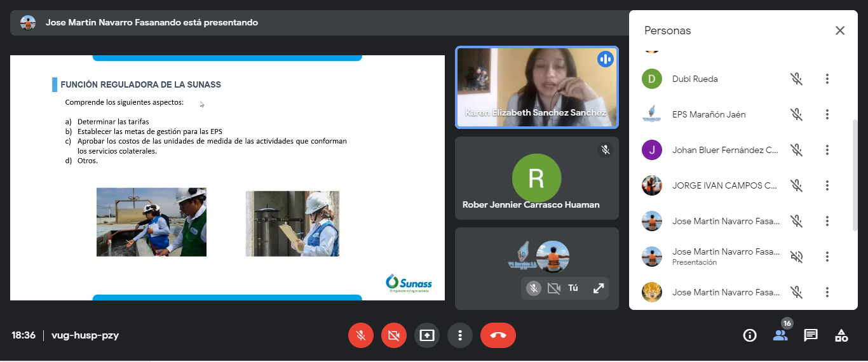Open the chat panel icon

tap(811, 335)
